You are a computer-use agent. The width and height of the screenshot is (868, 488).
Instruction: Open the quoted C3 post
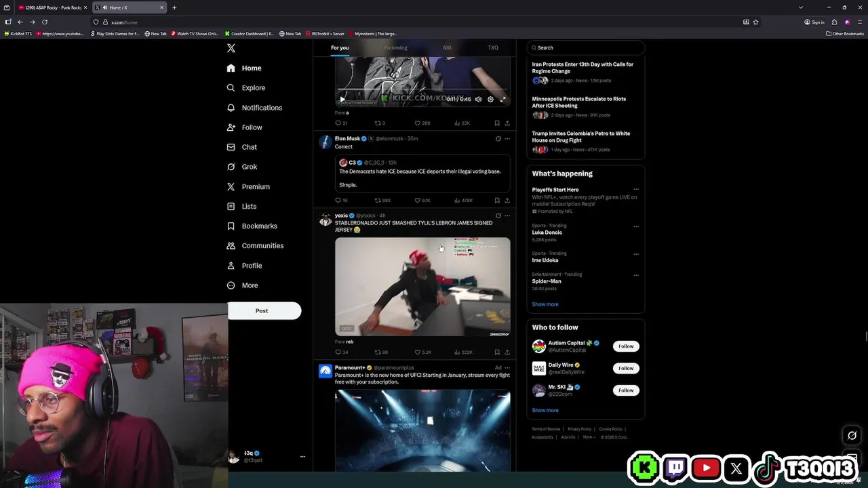pos(422,174)
